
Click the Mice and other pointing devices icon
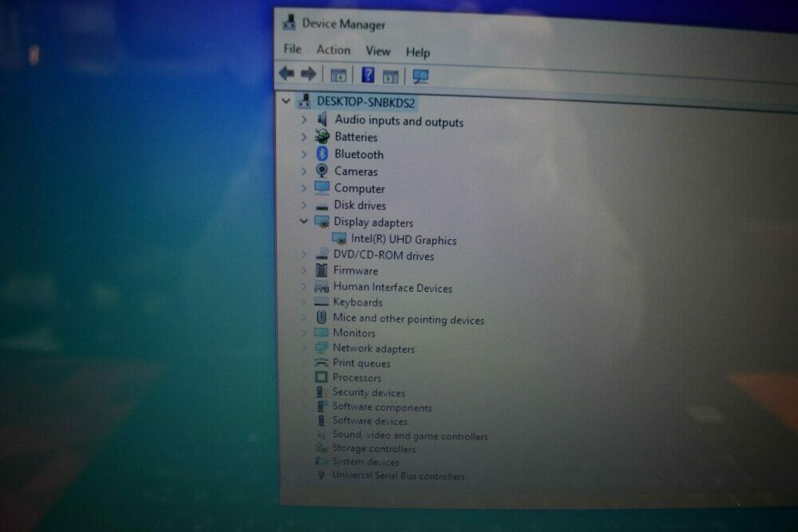click(x=322, y=317)
